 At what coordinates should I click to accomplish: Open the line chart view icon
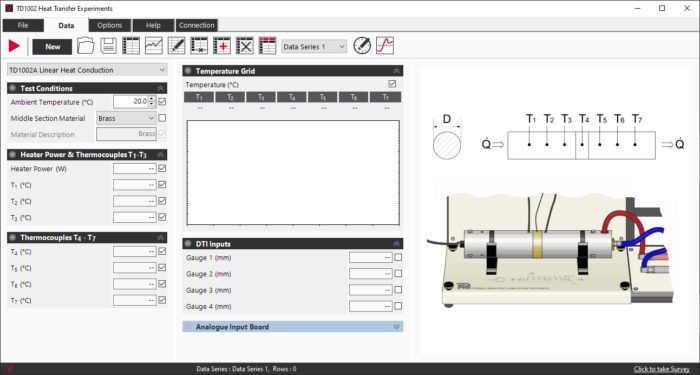click(154, 46)
